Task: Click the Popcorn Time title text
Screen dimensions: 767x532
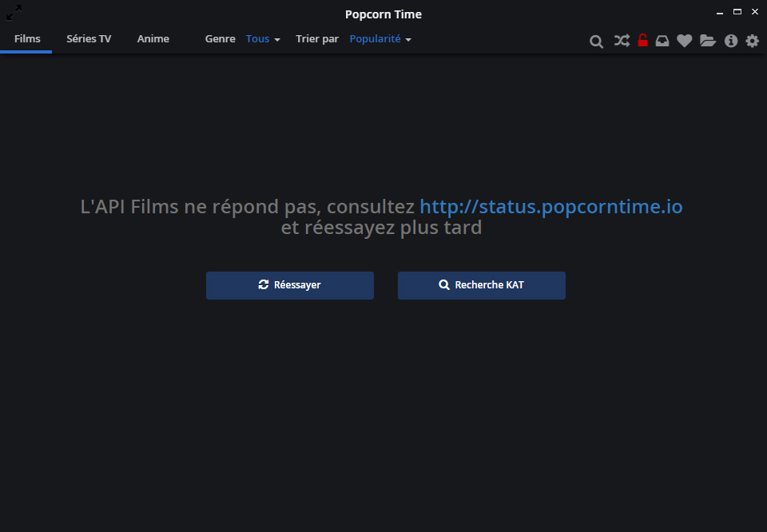Action: tap(383, 14)
